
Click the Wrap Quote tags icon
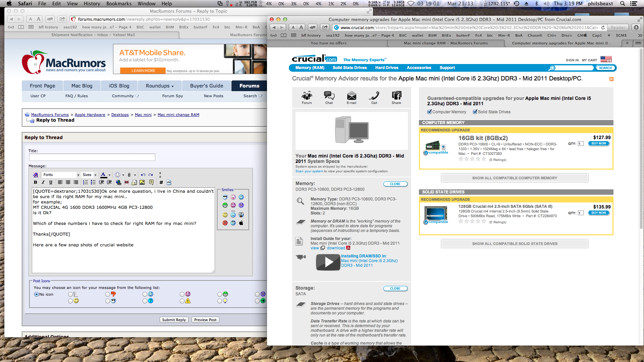[x=151, y=182]
